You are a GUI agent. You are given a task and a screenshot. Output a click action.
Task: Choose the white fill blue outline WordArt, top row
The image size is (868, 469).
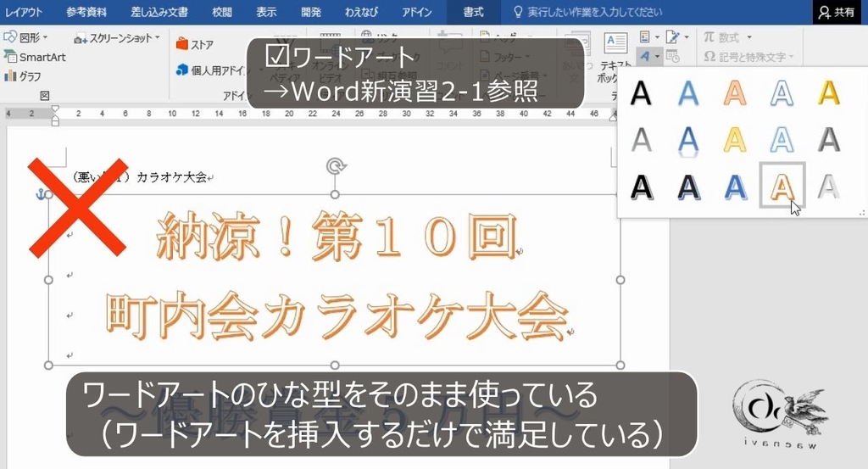(x=782, y=92)
